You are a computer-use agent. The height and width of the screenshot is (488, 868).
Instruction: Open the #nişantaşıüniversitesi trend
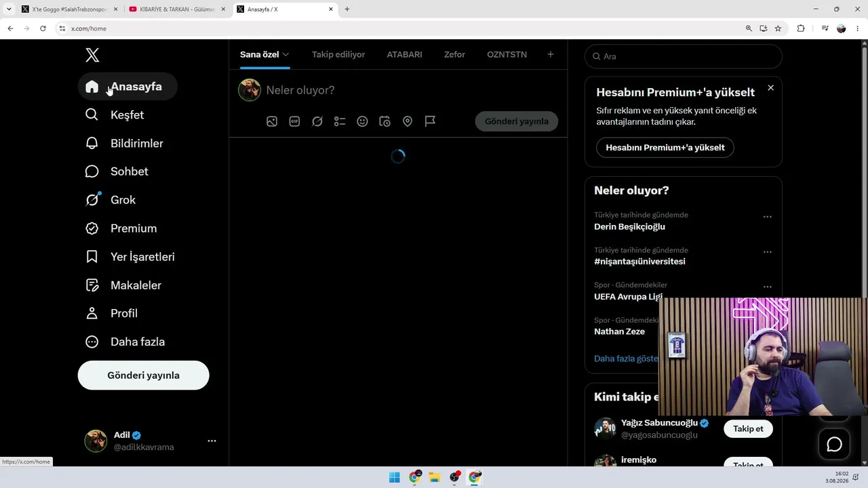(639, 262)
